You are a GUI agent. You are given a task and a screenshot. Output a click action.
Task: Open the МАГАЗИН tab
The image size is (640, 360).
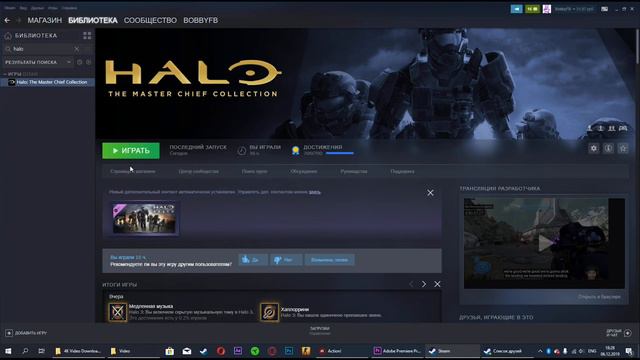click(x=44, y=20)
